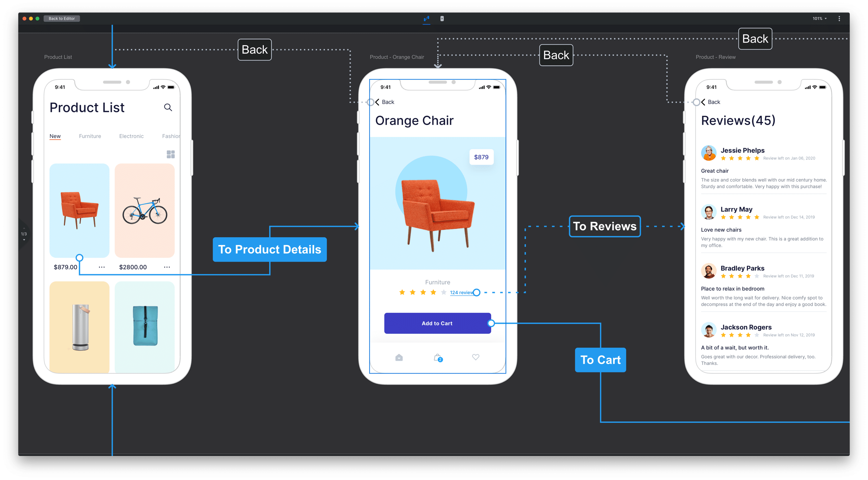This screenshot has width=868, height=480.
Task: Click the Add to Cart button
Action: (x=437, y=323)
